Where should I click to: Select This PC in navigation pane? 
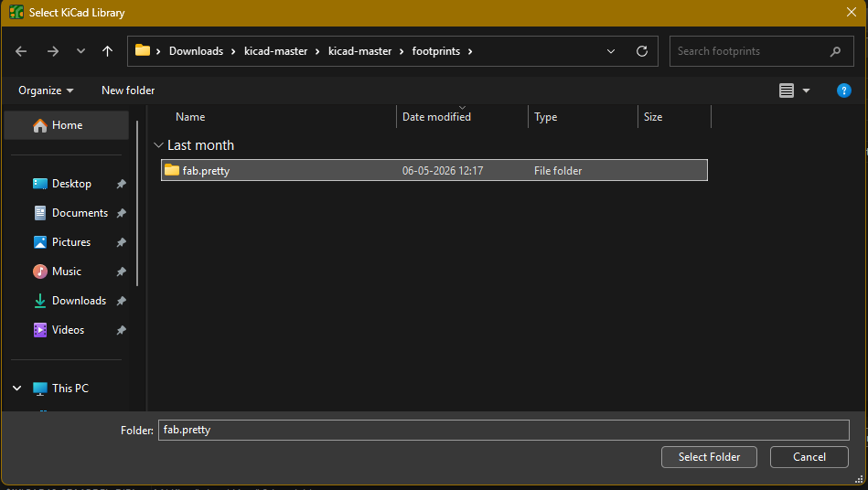(70, 389)
